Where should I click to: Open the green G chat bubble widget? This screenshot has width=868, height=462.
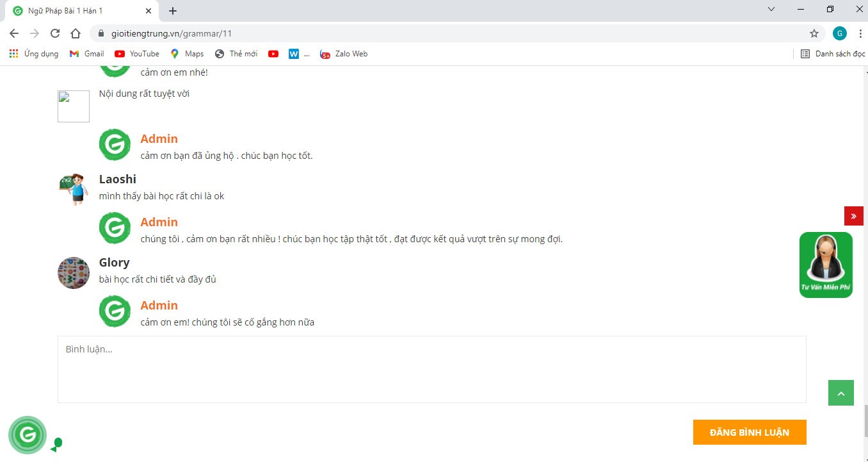(x=28, y=435)
